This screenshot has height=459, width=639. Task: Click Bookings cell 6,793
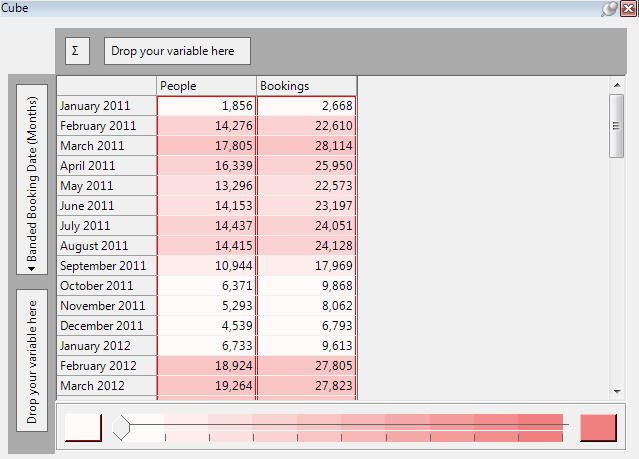click(x=306, y=326)
